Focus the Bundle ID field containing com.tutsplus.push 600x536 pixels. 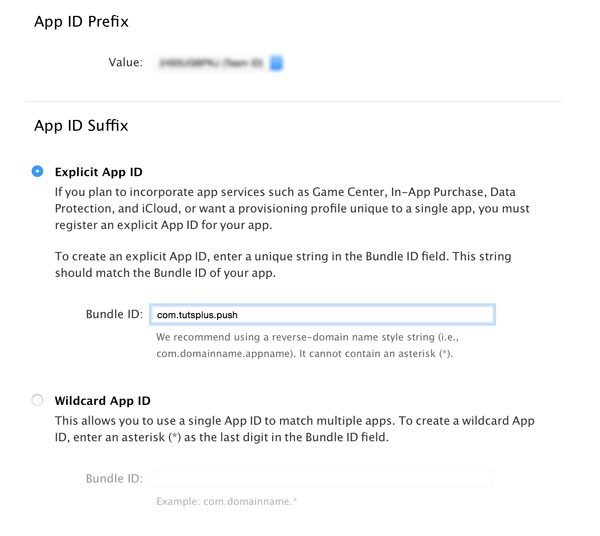(322, 314)
